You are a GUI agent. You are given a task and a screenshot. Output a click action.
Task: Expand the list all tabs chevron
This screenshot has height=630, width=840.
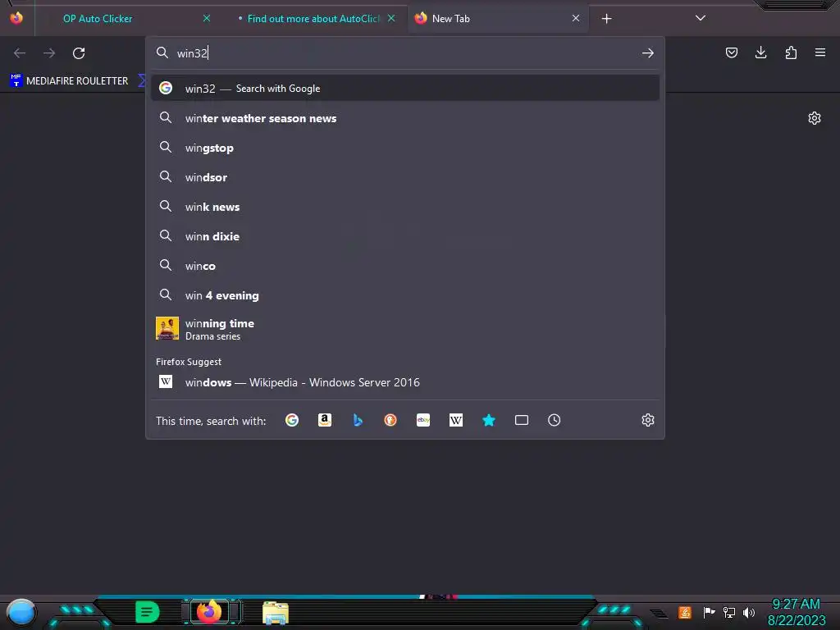(701, 18)
